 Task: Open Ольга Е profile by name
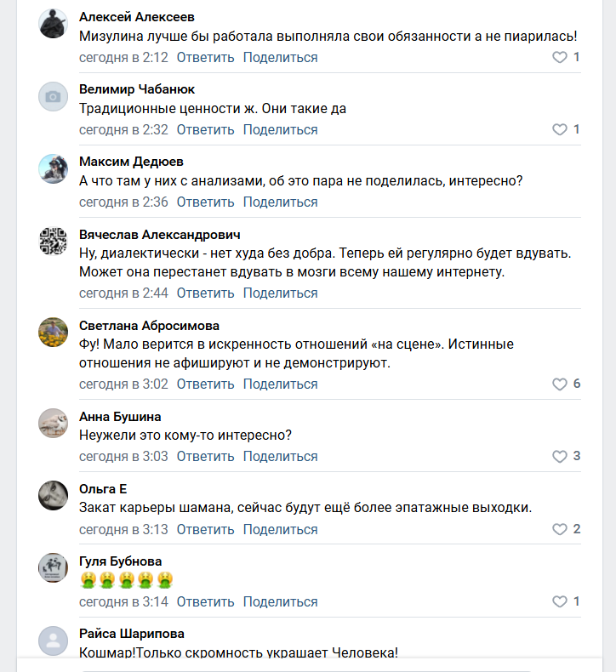[x=103, y=488]
